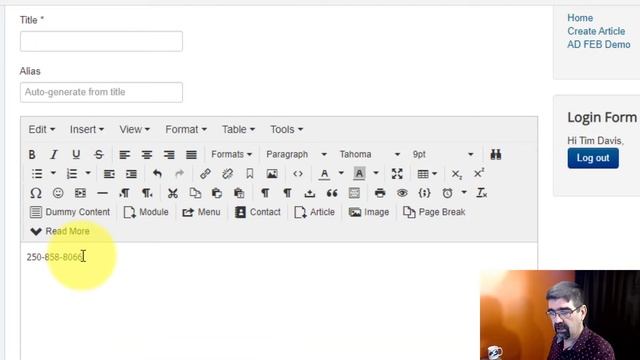The image size is (640, 360).
Task: Open the View menu
Action: coord(134,129)
